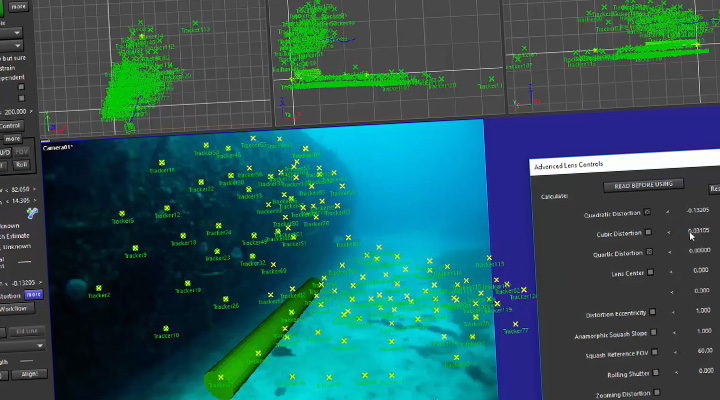Viewport: 720px width, 400px height.
Task: Decrease Rolling Shutter using its left arrow
Action: point(676,372)
